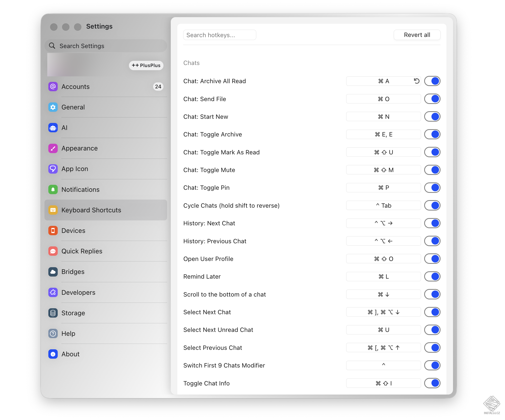Click the General gear icon
This screenshot has height=420, width=505.
tap(53, 107)
